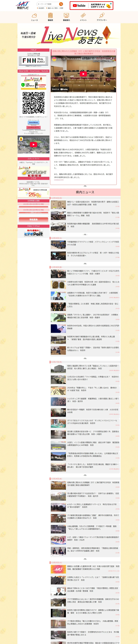Click the 情報募集 button
Screen dimensions: 138x644
click(34, 219)
